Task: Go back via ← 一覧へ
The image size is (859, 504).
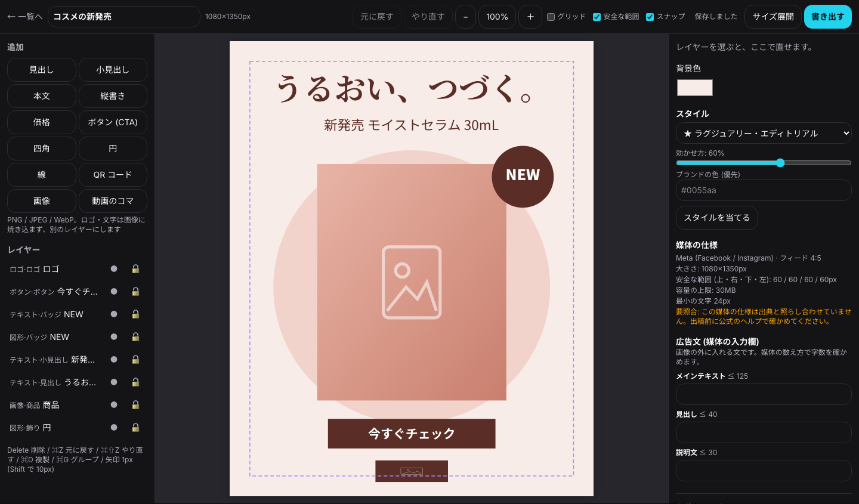Action: coord(24,17)
